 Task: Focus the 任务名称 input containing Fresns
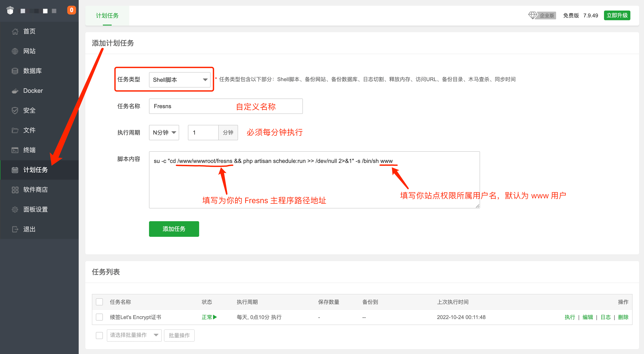tap(226, 106)
